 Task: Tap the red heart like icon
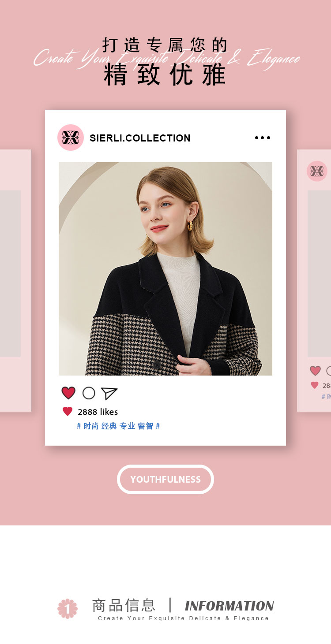coord(68,393)
